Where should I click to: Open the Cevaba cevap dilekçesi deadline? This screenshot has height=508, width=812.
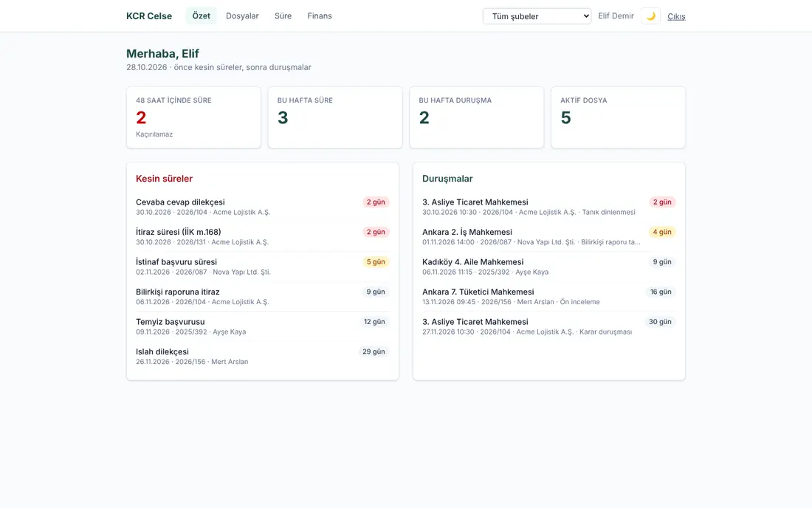click(x=263, y=207)
